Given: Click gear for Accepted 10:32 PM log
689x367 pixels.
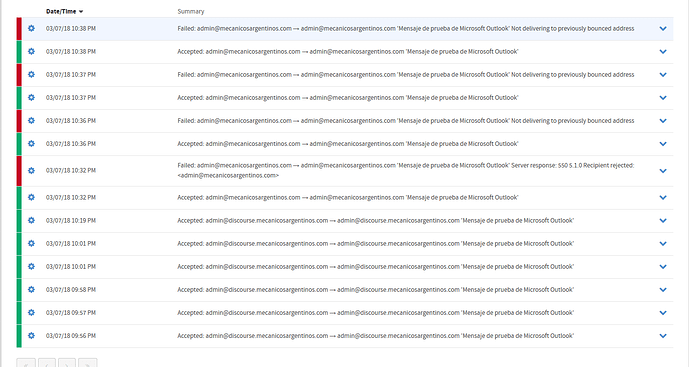Looking at the screenshot, I should 31,197.
